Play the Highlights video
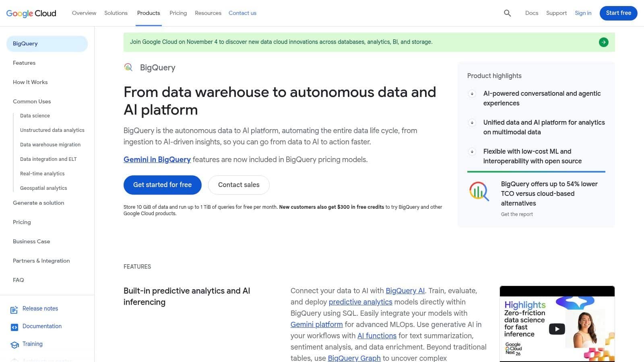 (x=557, y=329)
